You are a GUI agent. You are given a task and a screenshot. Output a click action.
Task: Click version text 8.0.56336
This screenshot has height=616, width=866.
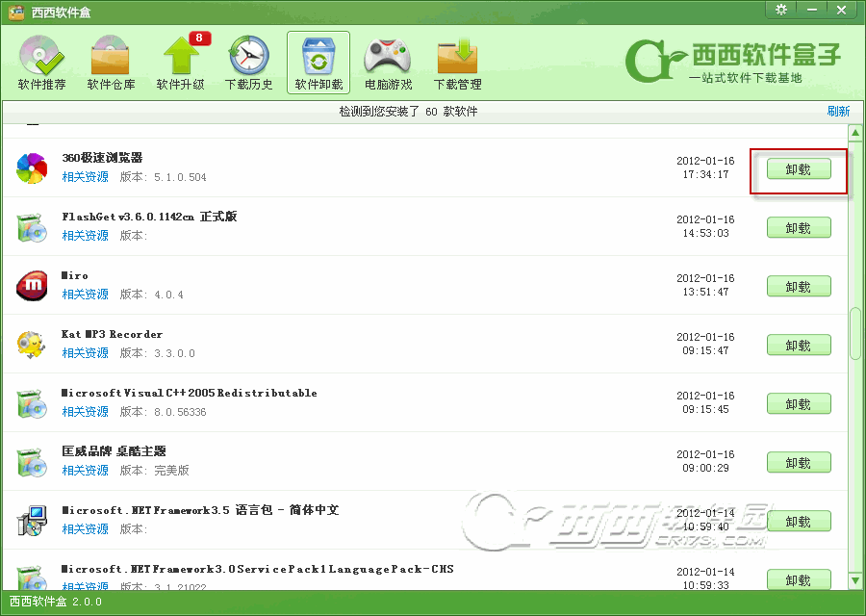[x=180, y=412]
